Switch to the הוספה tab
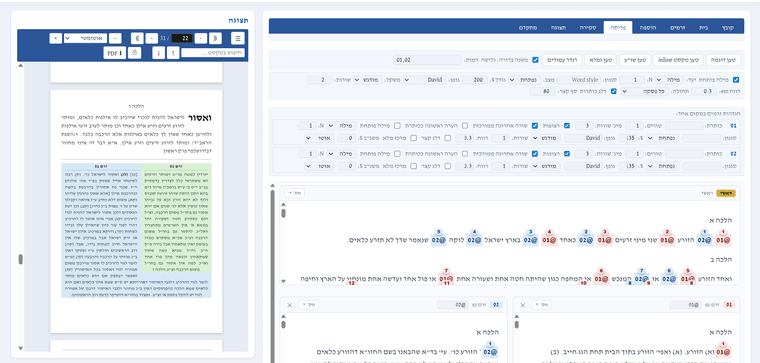 [x=649, y=28]
